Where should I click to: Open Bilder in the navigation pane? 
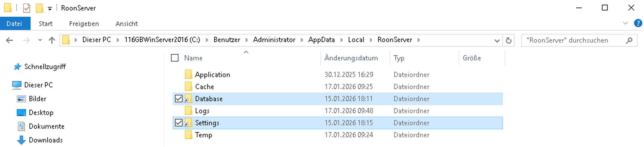(37, 99)
